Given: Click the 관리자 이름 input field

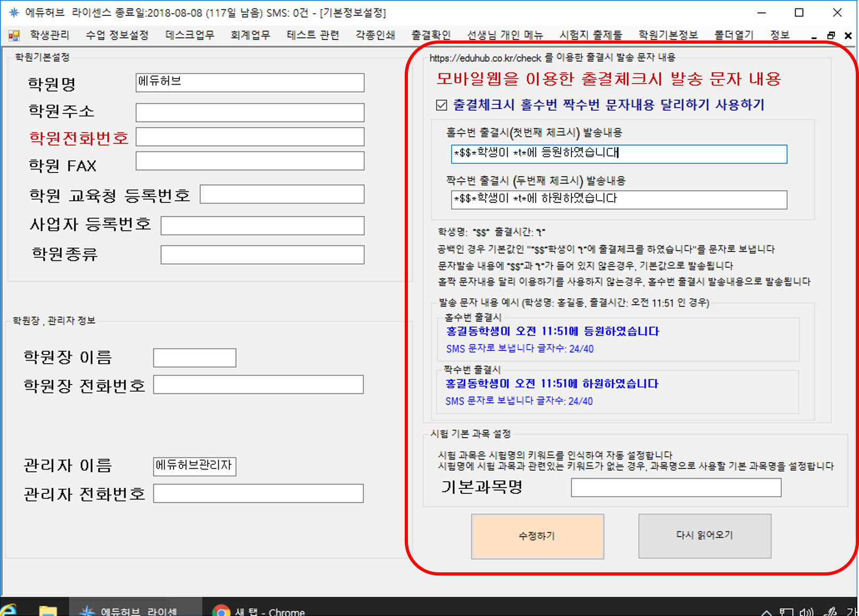Looking at the screenshot, I should pos(194,466).
